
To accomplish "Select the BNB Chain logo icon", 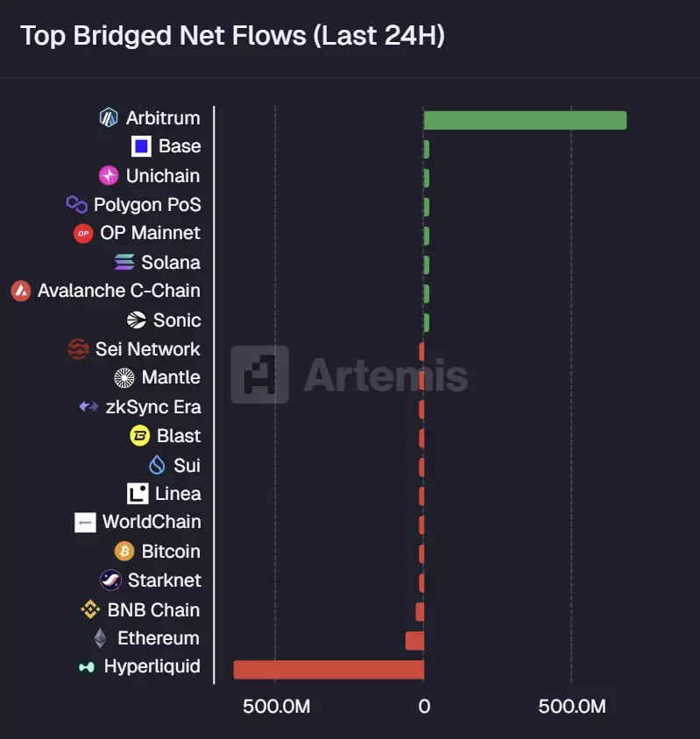I will point(90,609).
